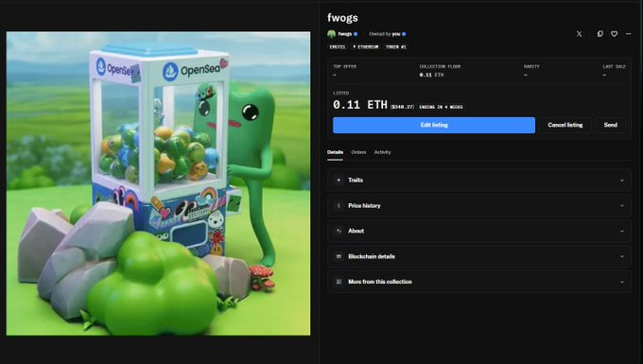Click the Traits section icon

click(x=339, y=180)
